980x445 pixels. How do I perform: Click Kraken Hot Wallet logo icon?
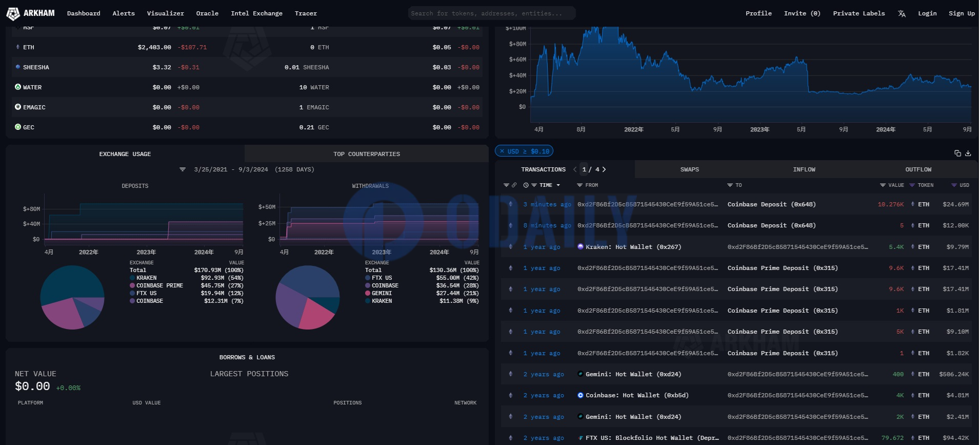pos(581,247)
